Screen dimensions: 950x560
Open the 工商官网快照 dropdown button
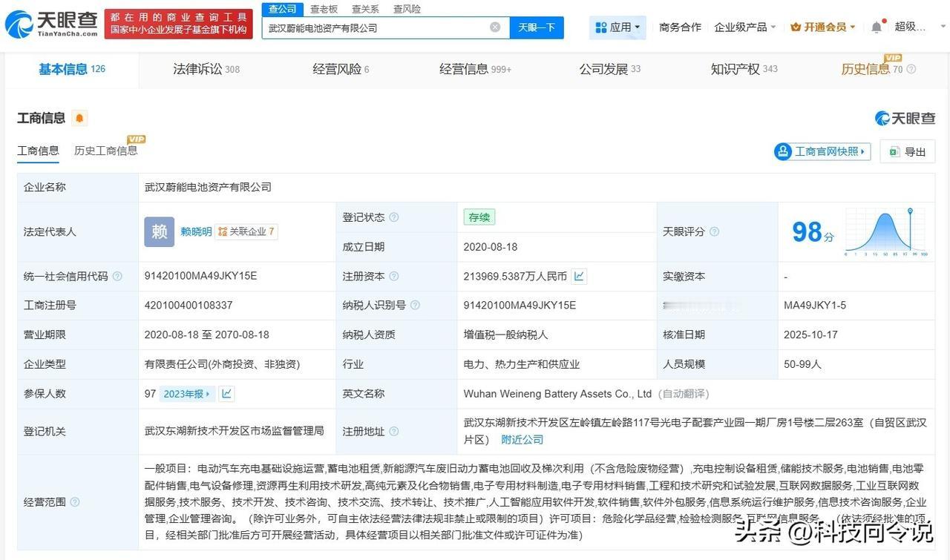(x=822, y=151)
